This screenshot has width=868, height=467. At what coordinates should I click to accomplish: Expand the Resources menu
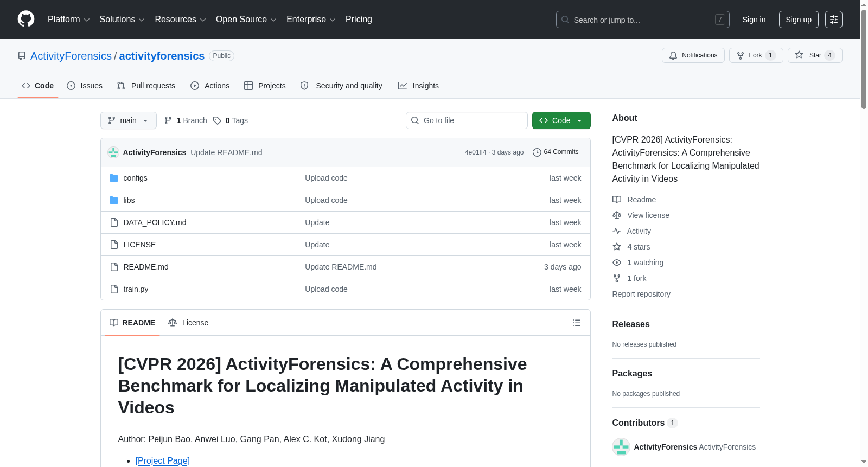180,20
